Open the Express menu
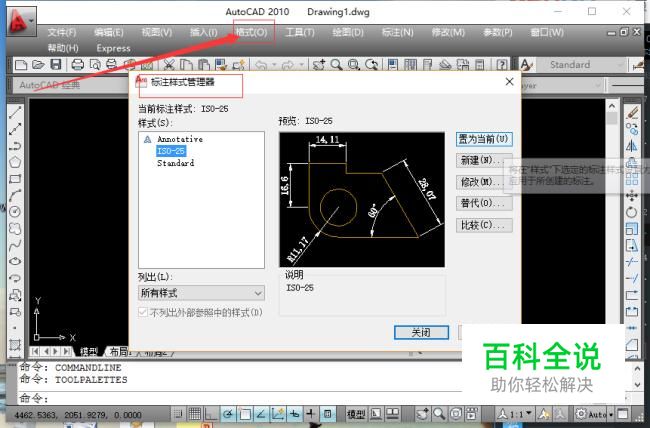The image size is (650, 428). pos(113,49)
